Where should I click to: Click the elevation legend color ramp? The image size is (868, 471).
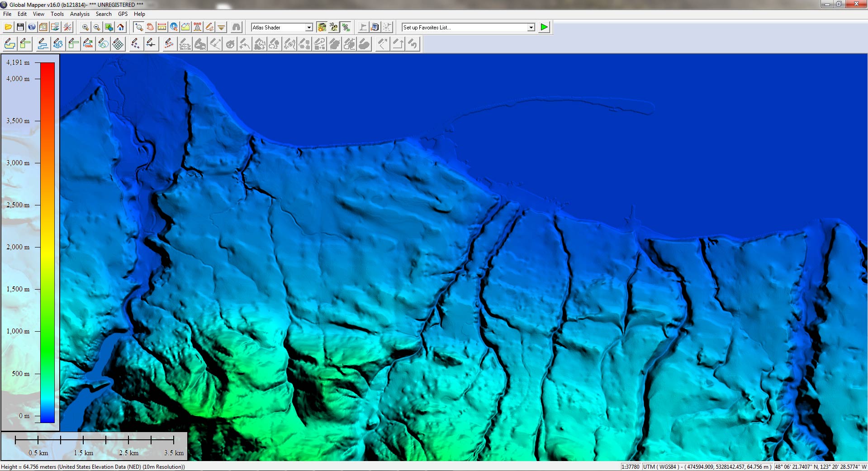47,242
